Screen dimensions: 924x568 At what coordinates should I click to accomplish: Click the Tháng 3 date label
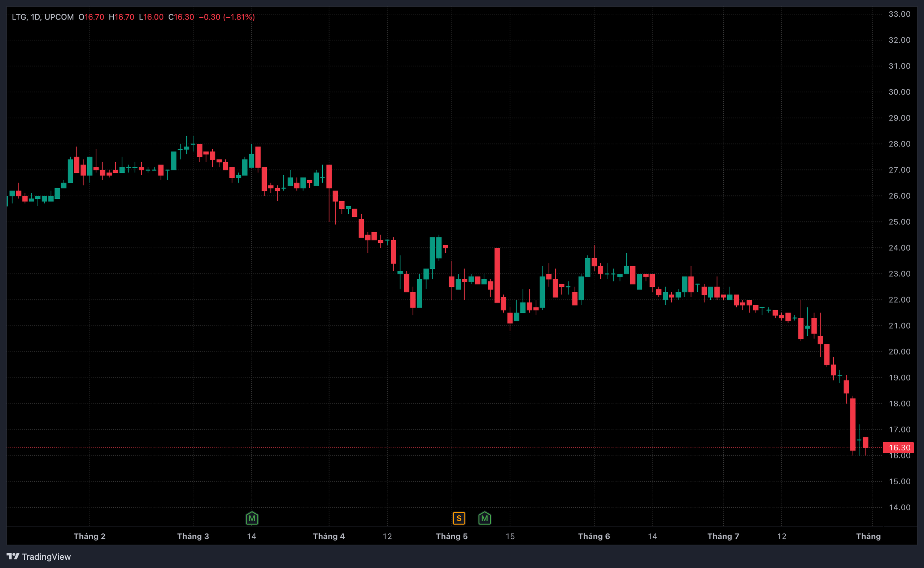tap(193, 536)
